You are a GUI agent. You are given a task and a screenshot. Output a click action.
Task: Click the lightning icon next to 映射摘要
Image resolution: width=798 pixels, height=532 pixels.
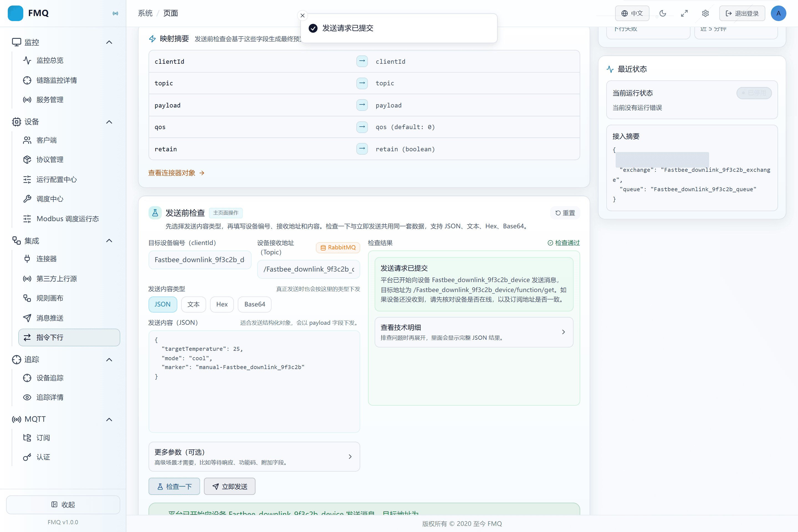coord(152,39)
